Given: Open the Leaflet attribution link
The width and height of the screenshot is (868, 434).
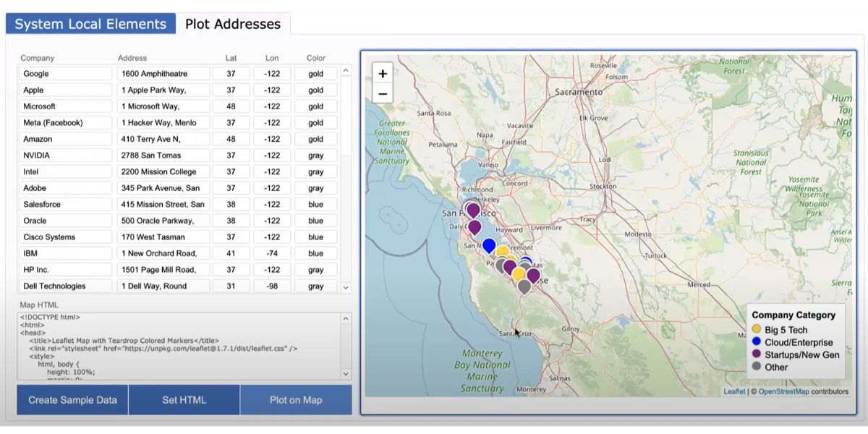Looking at the screenshot, I should [736, 391].
